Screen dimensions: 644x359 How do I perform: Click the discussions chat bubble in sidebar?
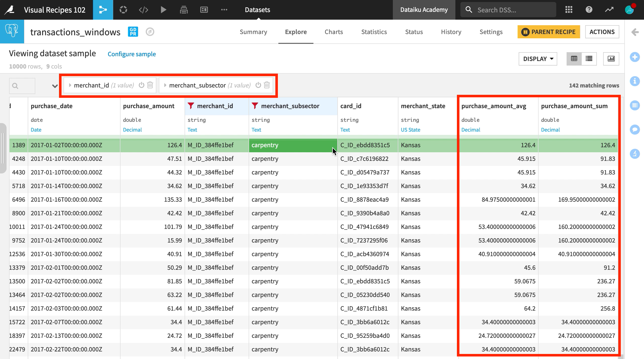click(635, 129)
